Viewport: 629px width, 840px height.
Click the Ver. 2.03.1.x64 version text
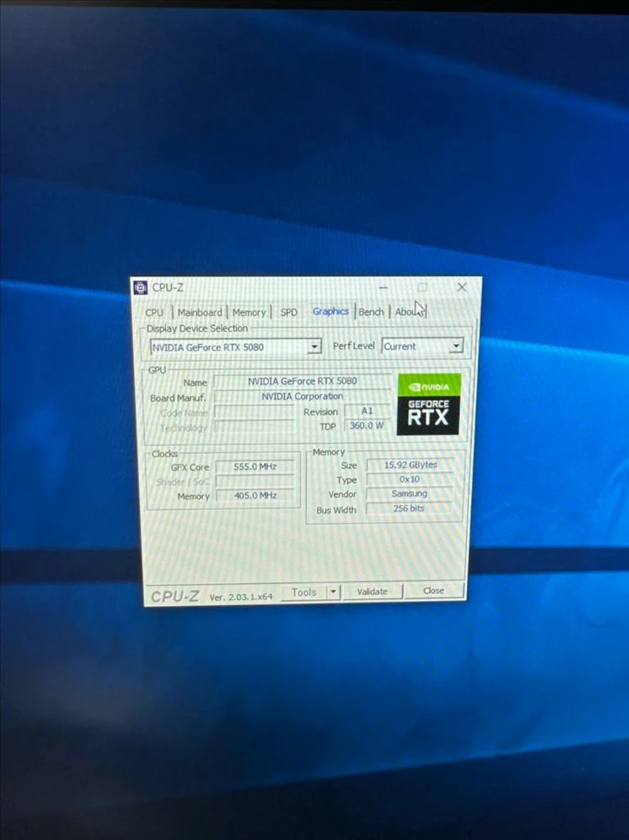241,597
